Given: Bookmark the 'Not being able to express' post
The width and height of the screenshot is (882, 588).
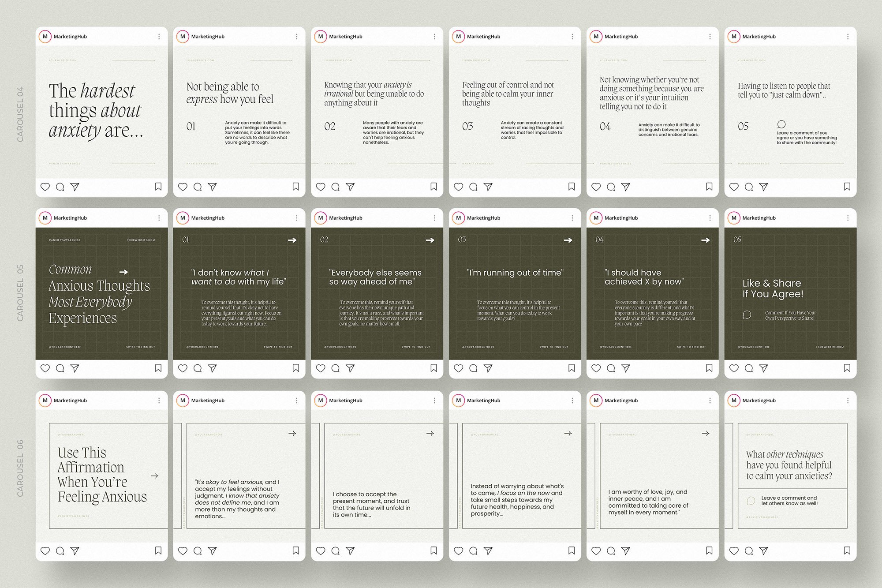Looking at the screenshot, I should pyautogui.click(x=296, y=187).
